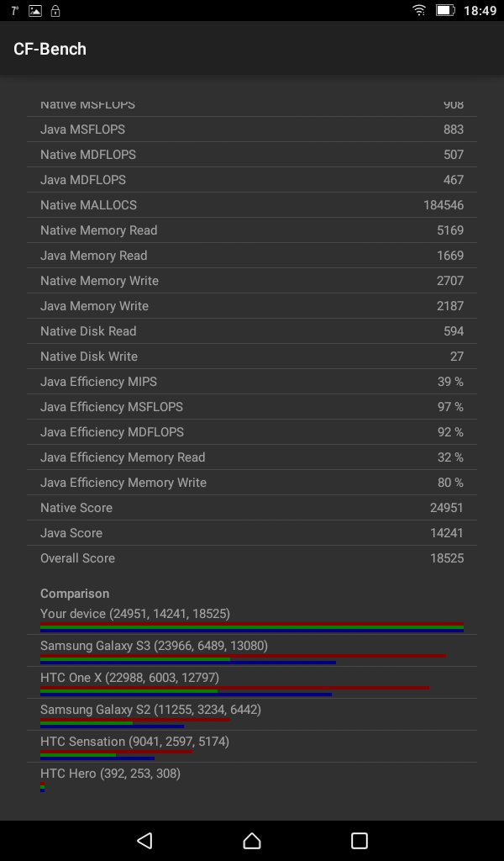Tap the Wi-Fi status icon
The image size is (504, 861).
pyautogui.click(x=419, y=11)
